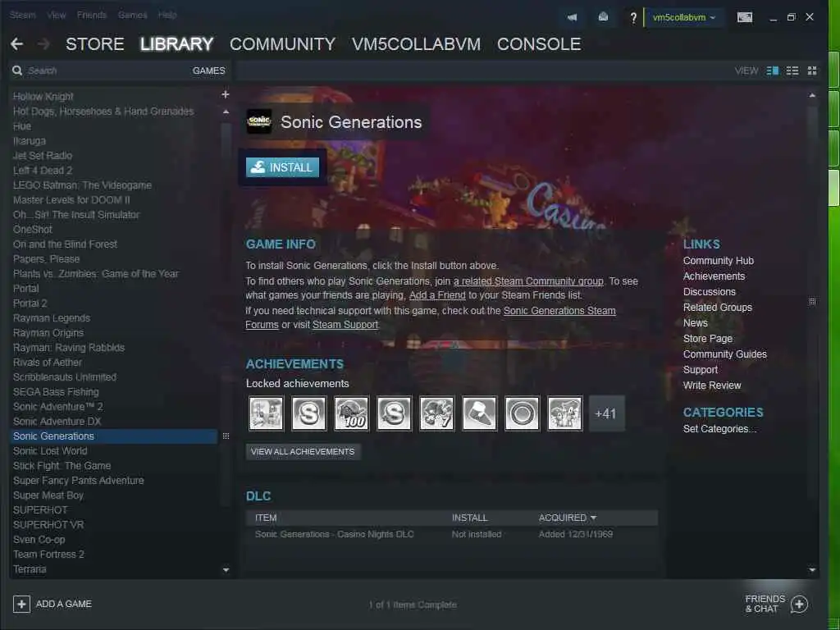Open the Store Page link
840x630 pixels.
click(708, 339)
